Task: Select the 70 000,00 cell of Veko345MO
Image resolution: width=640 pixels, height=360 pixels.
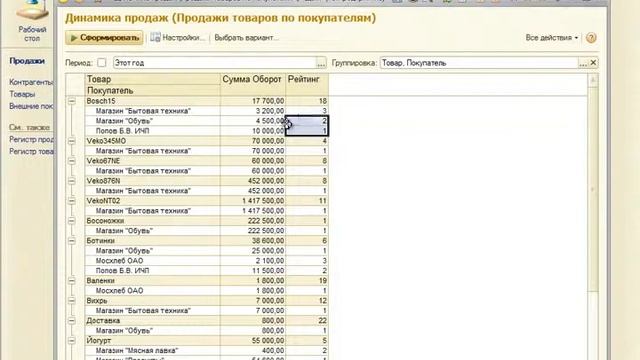Action: (253, 141)
